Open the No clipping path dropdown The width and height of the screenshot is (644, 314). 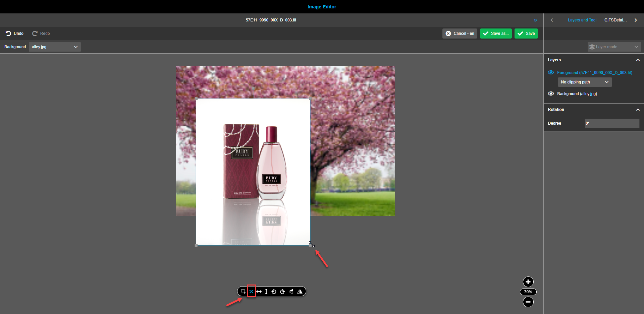[x=584, y=82]
